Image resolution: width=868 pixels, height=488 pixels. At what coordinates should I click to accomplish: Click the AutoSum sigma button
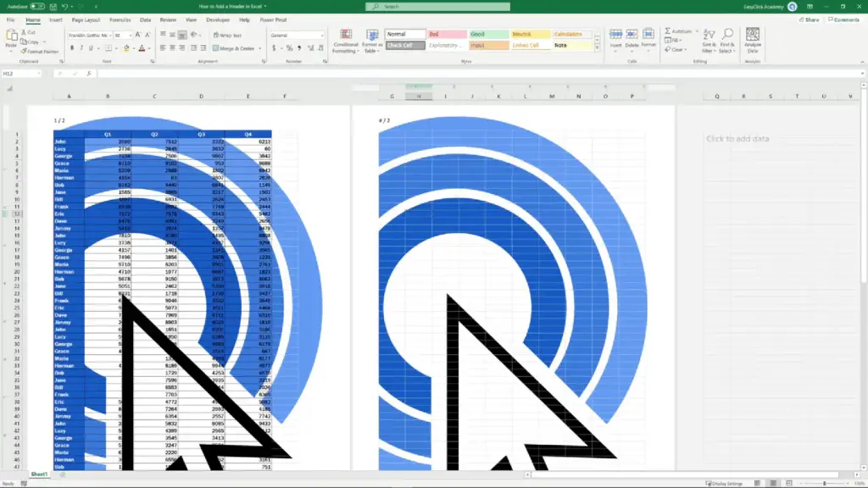677,31
